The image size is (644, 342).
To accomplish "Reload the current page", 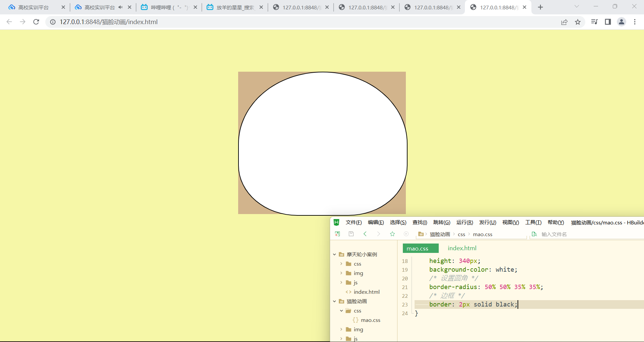I will [x=36, y=22].
